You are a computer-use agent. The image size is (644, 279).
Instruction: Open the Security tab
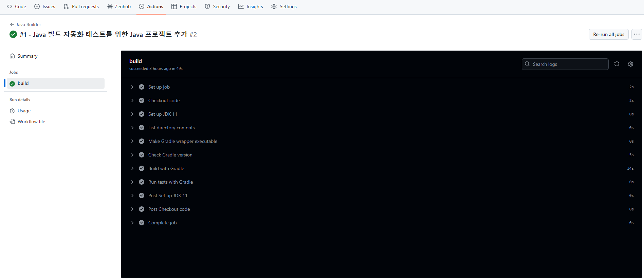(x=217, y=6)
